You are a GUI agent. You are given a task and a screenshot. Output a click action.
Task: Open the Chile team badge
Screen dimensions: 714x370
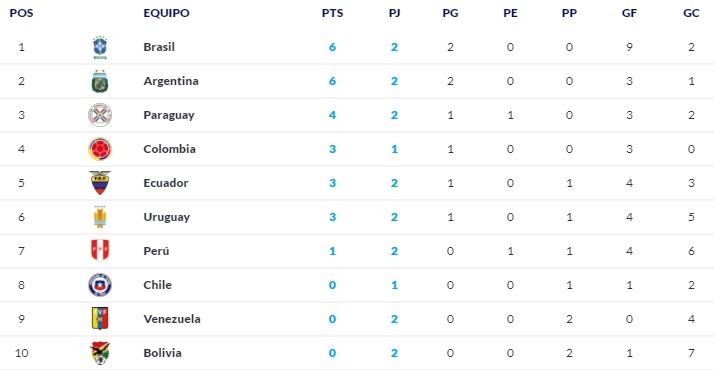click(100, 285)
